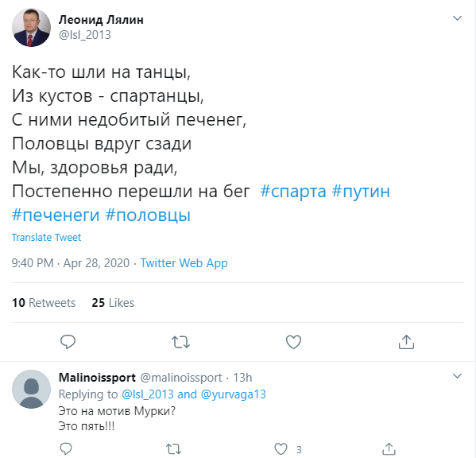Open Леонид Лялин's profile photo
Image resolution: width=476 pixels, height=458 pixels.
(x=31, y=27)
